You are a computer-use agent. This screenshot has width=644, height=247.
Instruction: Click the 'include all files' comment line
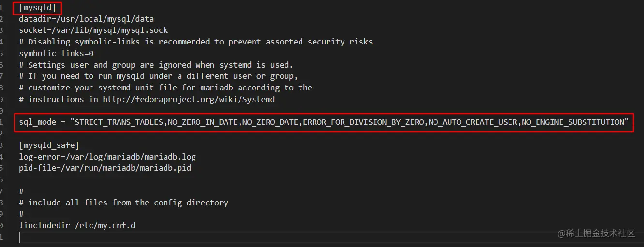point(123,203)
